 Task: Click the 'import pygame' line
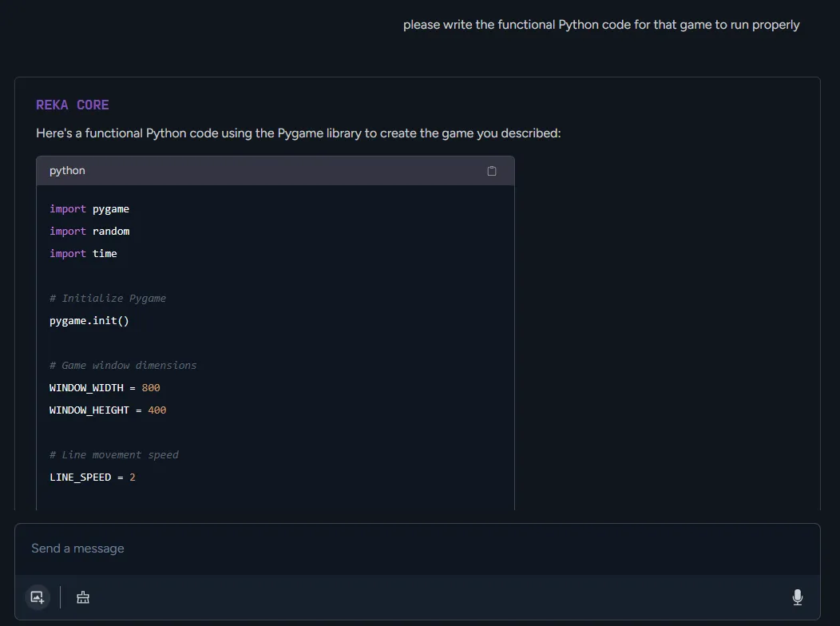89,209
